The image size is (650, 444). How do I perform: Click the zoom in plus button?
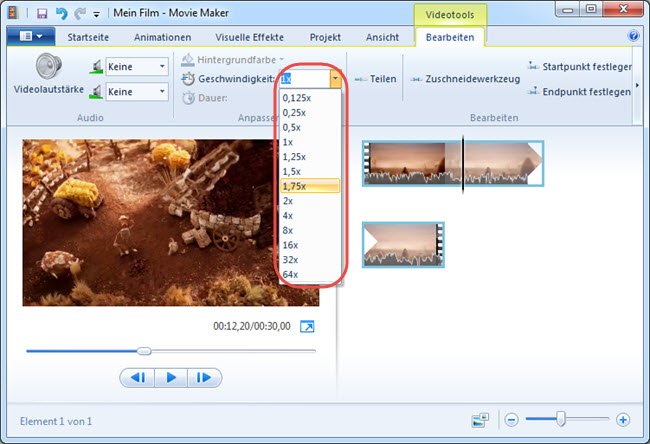(623, 420)
